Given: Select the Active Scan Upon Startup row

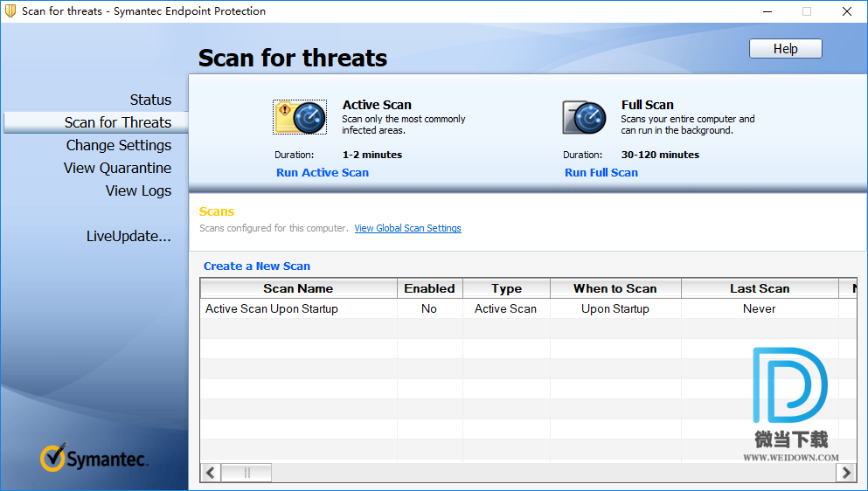Looking at the screenshot, I should pos(528,308).
